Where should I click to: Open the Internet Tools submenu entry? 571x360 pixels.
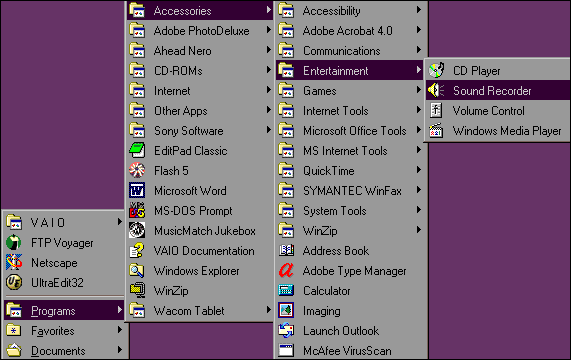[350, 110]
